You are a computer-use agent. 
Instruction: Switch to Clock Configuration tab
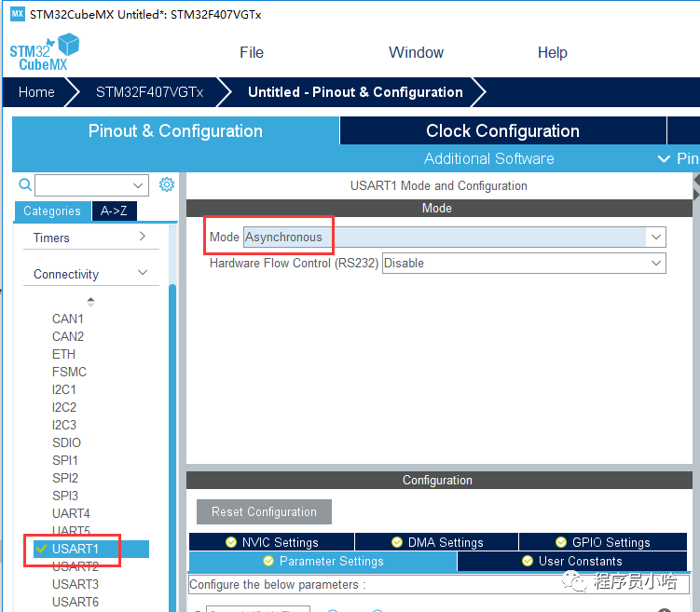(502, 131)
